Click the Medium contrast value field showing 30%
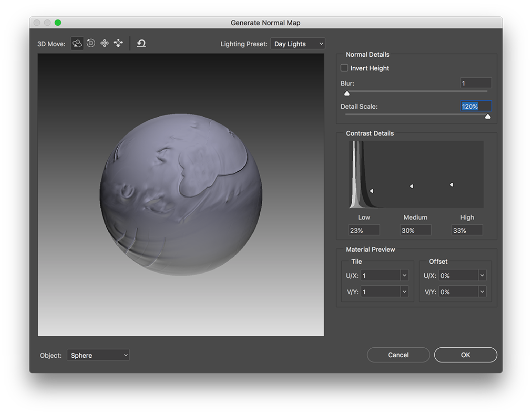 pos(415,230)
